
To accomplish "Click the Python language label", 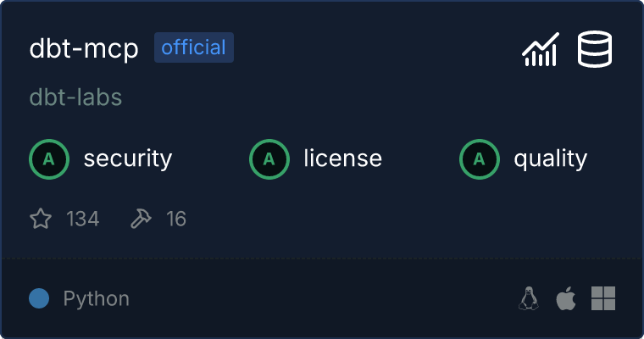I will (97, 298).
